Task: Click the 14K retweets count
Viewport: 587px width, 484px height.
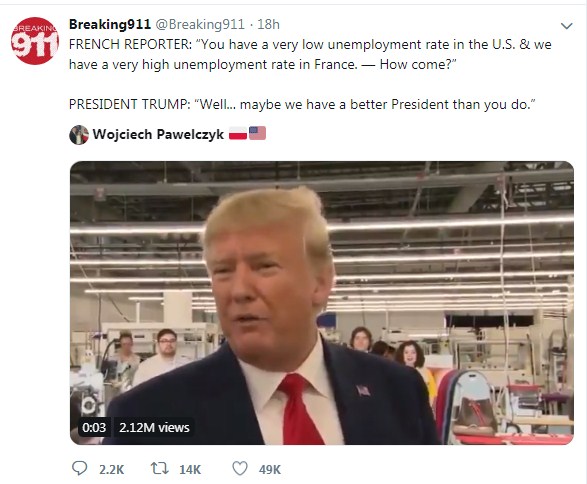Action: click(x=190, y=469)
